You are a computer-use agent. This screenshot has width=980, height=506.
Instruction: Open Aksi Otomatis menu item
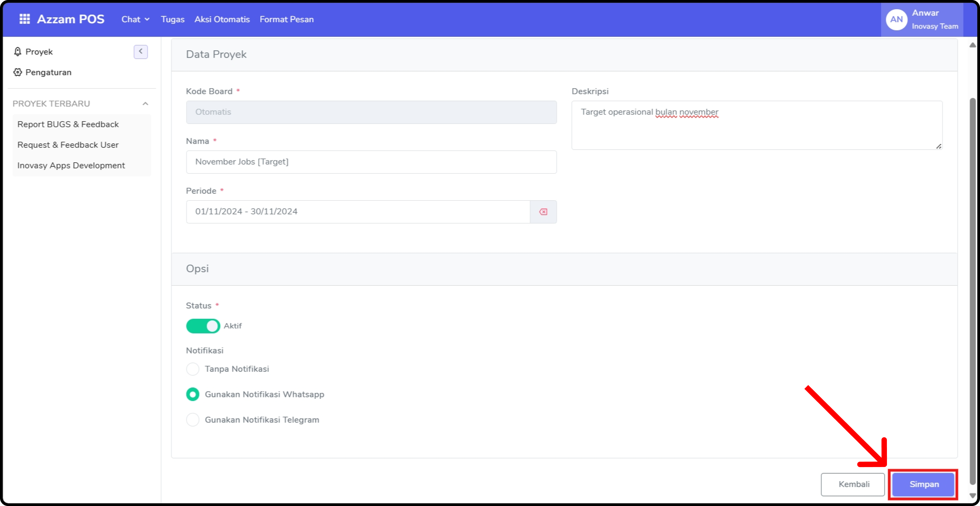[222, 19]
